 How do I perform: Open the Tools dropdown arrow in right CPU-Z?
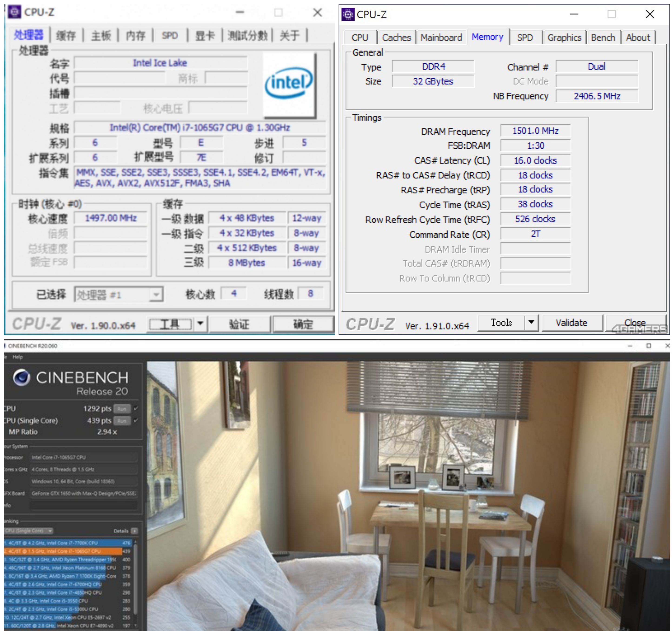(x=532, y=323)
